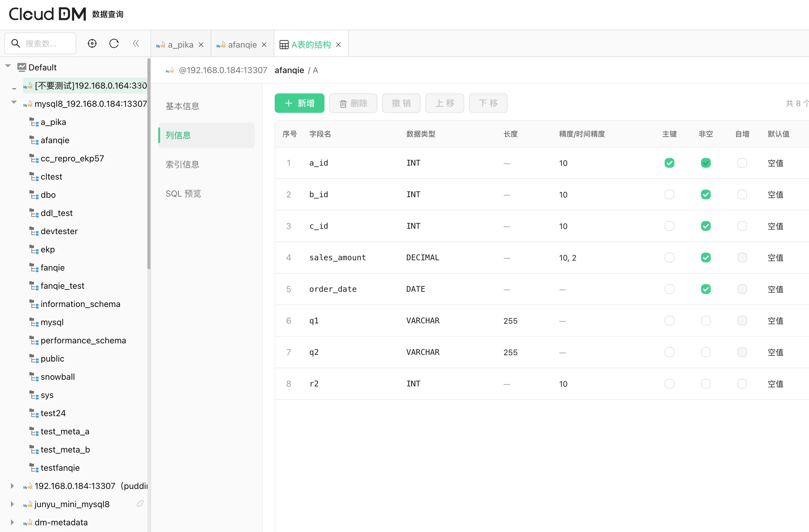Click the 下移 button
Viewport: 809px width, 532px height.
pos(488,103)
